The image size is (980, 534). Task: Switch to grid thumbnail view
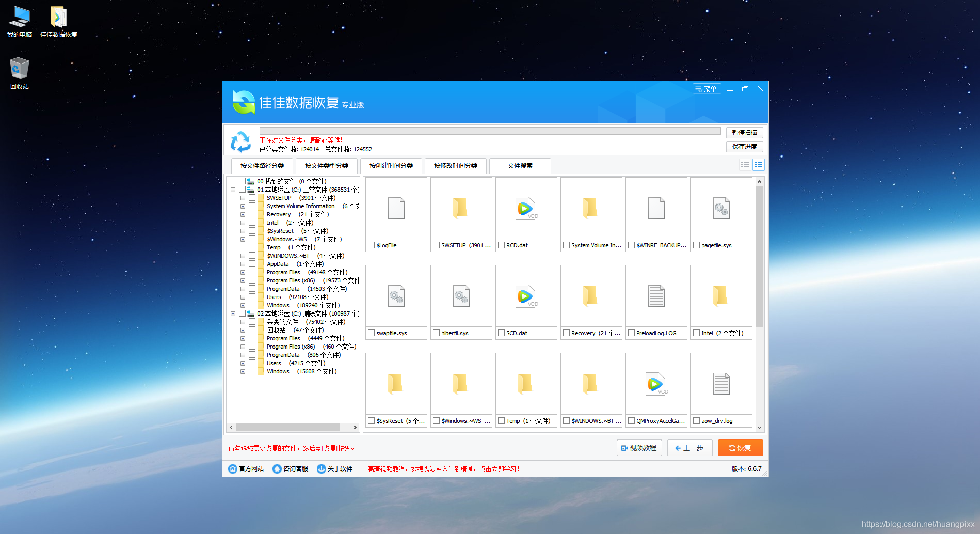tap(759, 164)
